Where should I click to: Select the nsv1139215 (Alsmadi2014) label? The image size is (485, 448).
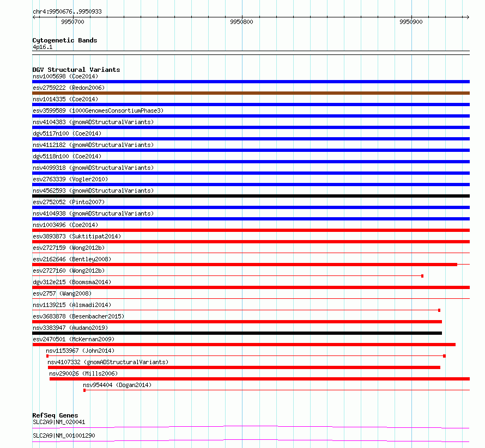coord(72,305)
